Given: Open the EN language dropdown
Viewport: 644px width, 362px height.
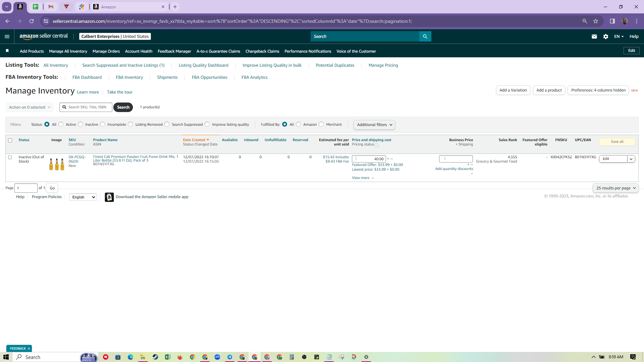Looking at the screenshot, I should tap(619, 37).
